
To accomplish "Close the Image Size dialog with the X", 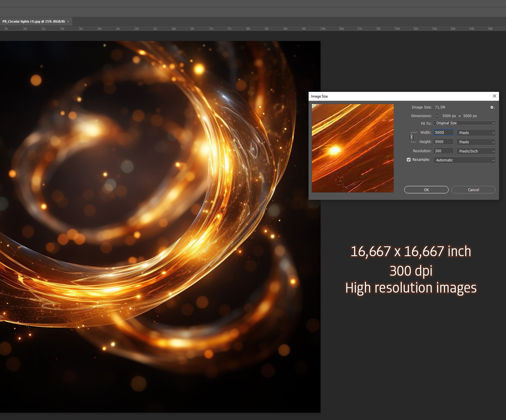I will [x=495, y=96].
